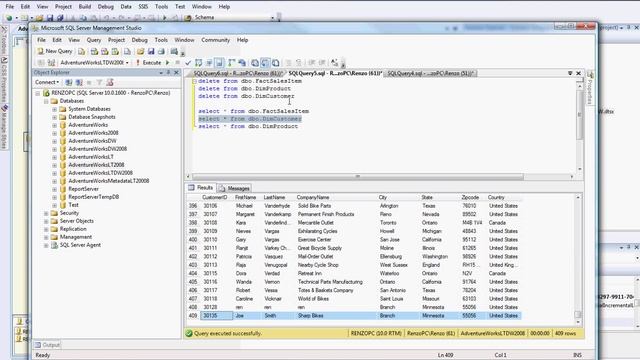The height and width of the screenshot is (360, 640).
Task: Toggle auto-hide pin on Object Explorer
Action: (x=169, y=72)
